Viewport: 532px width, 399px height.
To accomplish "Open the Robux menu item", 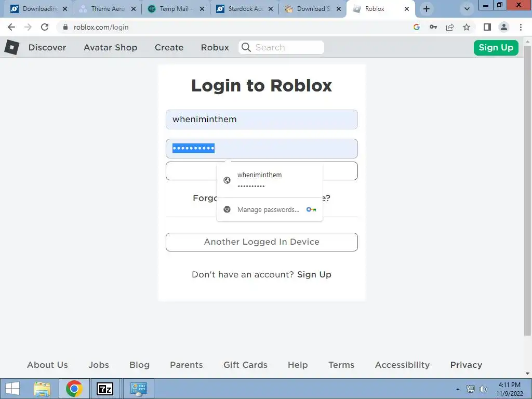I will coord(215,47).
